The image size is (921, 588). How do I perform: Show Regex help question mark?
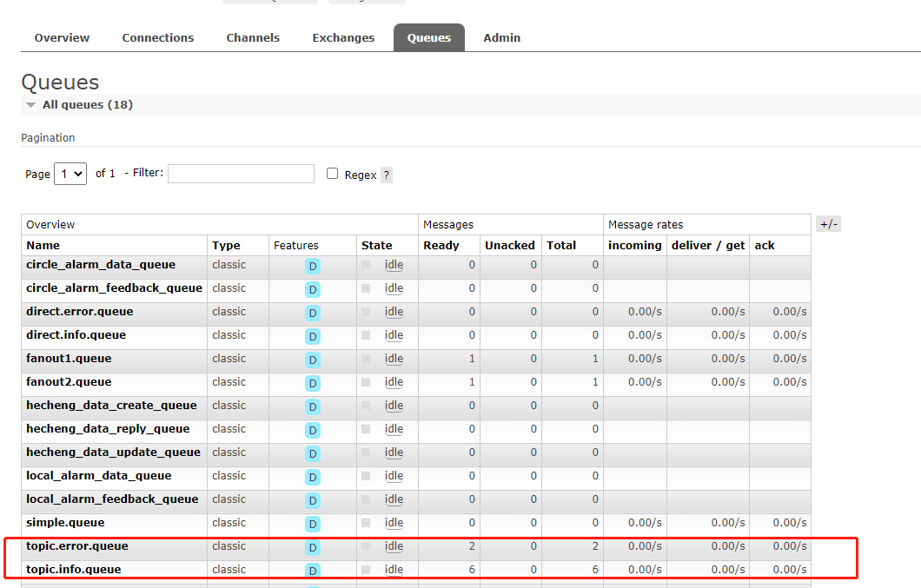click(387, 175)
